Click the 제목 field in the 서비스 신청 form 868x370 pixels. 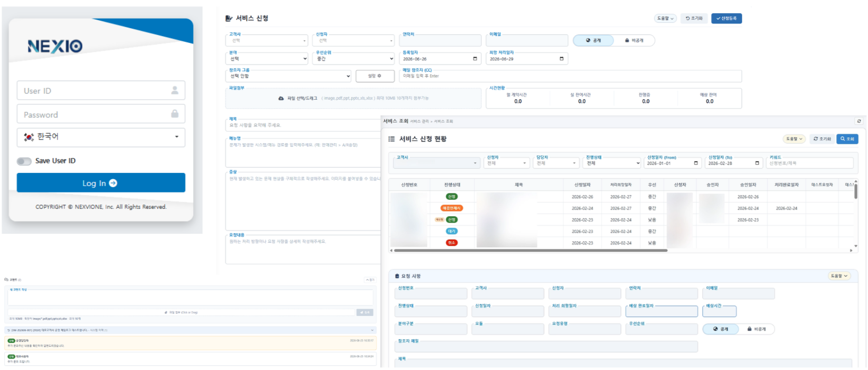(x=303, y=126)
